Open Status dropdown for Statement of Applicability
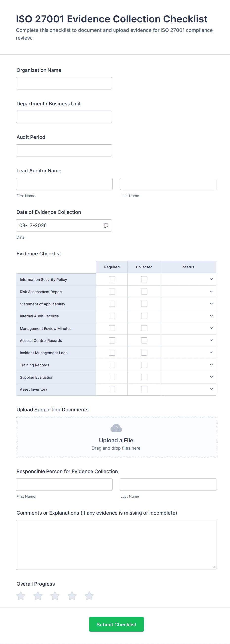230x644 pixels. point(188,304)
